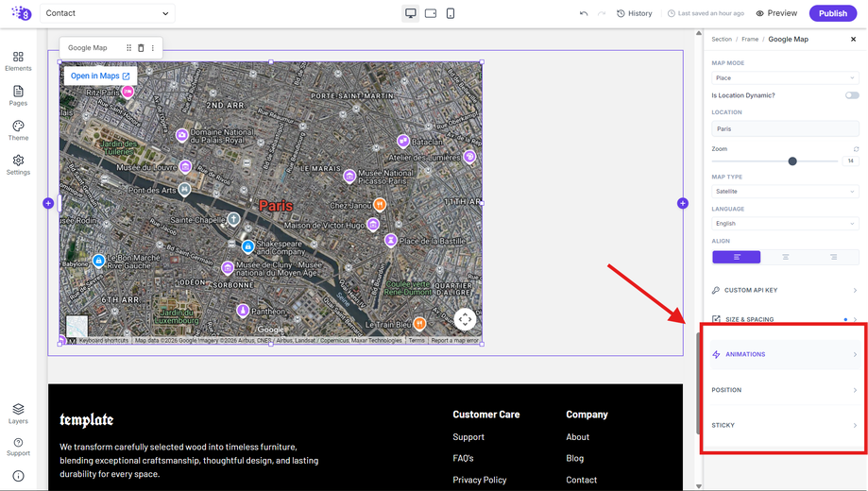Image resolution: width=868 pixels, height=491 pixels.
Task: Click the Location input field with Paris
Action: pos(785,129)
